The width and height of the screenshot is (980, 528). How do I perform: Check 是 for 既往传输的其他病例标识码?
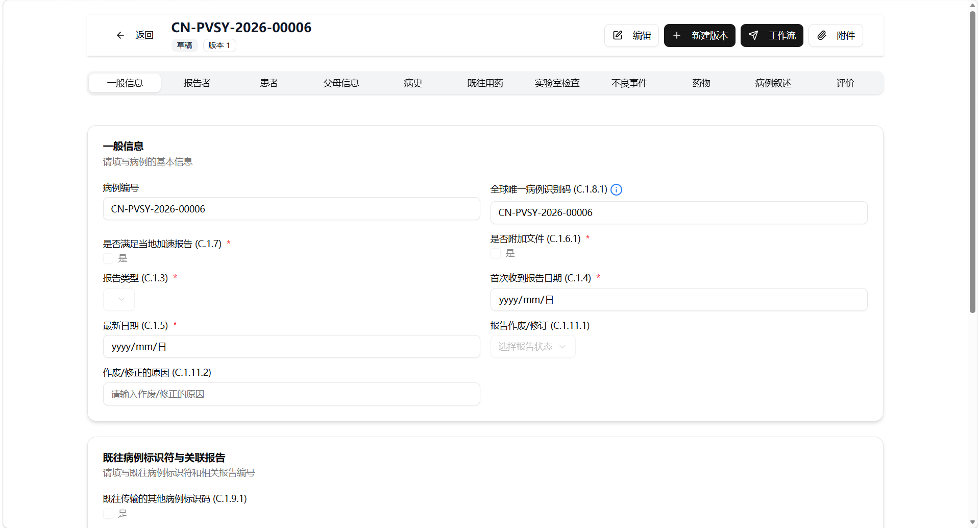pyautogui.click(x=108, y=514)
